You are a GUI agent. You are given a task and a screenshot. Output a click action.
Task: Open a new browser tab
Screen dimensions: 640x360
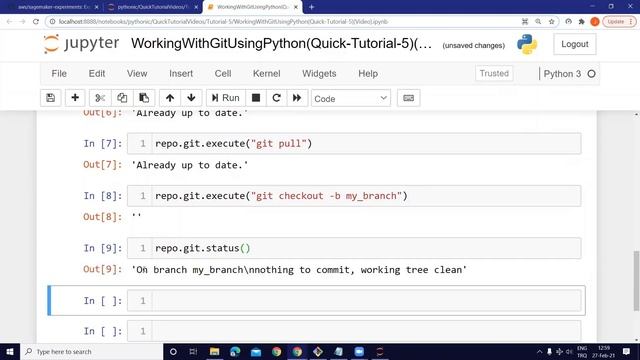tap(311, 7)
